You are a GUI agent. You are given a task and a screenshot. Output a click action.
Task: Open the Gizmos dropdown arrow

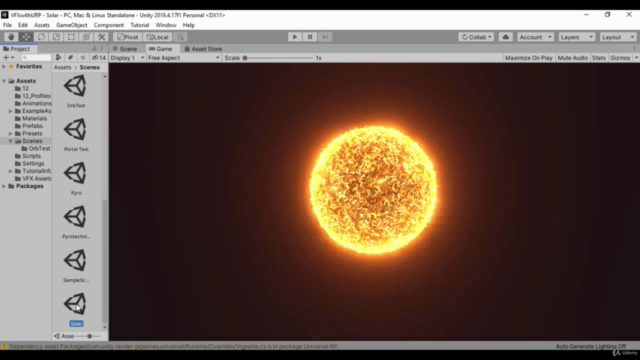coord(636,58)
